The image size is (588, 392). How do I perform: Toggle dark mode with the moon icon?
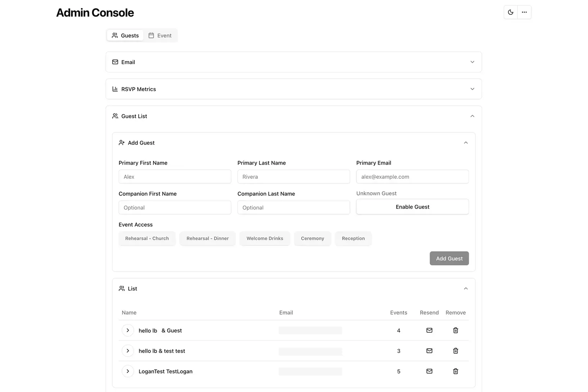click(510, 12)
